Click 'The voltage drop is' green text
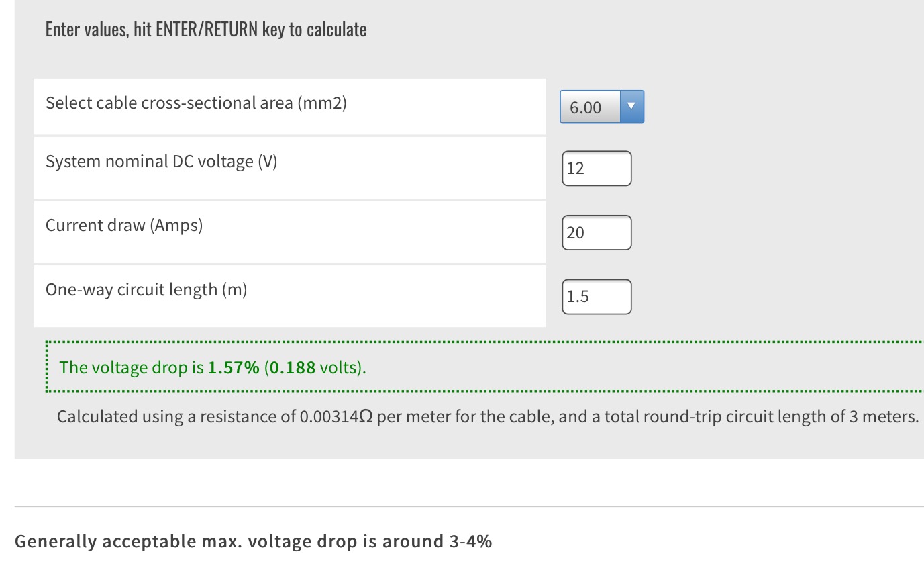The width and height of the screenshot is (924, 562). [132, 368]
